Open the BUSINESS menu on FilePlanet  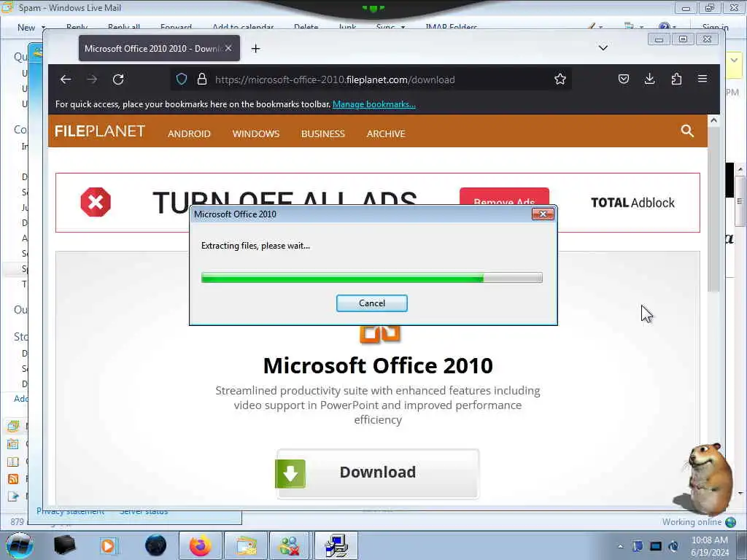coord(323,134)
